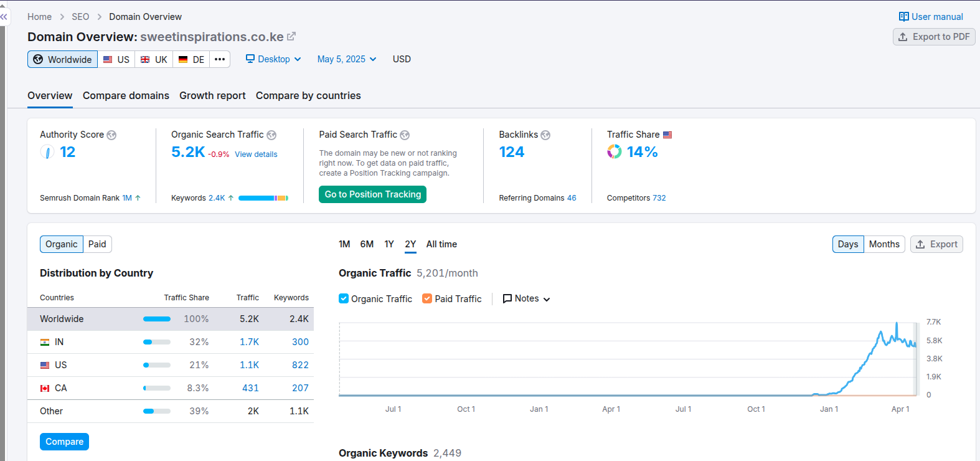Click the desktop monitor device icon
This screenshot has height=461, width=980.
pos(250,59)
